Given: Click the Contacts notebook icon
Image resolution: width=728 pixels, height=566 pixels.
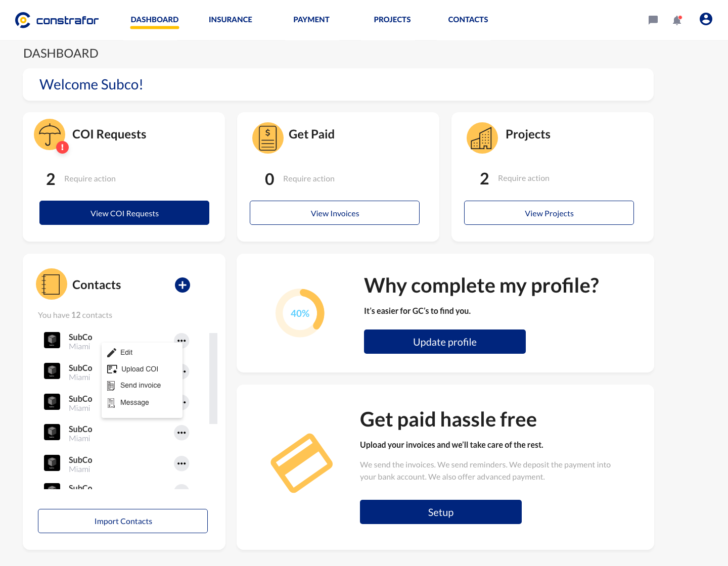Looking at the screenshot, I should pos(52,284).
